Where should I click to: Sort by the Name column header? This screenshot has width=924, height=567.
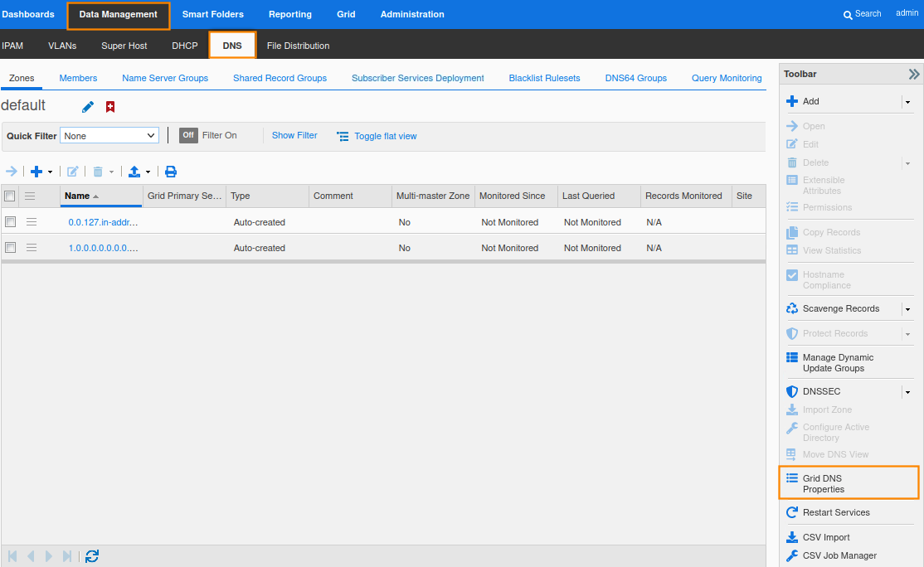(77, 196)
